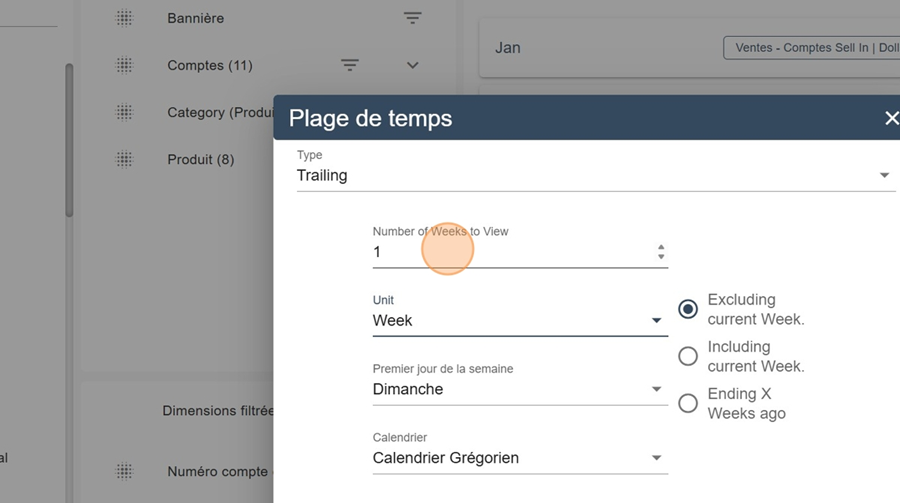Select Including current Week option
Viewport: 900px width, 503px height.
pos(688,357)
